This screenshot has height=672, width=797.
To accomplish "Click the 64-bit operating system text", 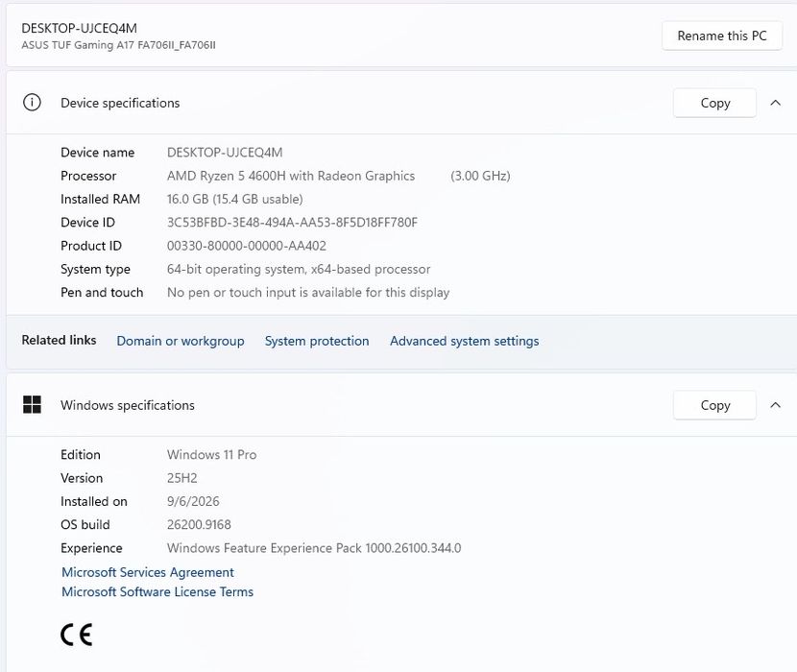I will (x=299, y=270).
